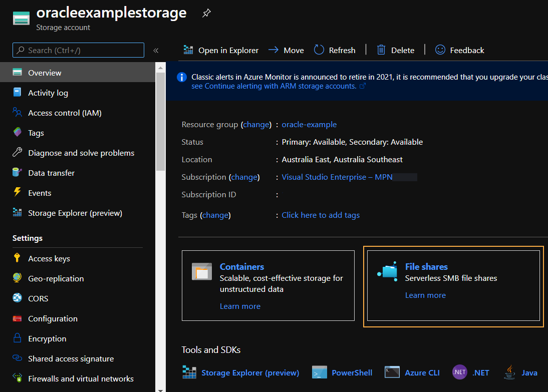
Task: Click the Geo-replication globe icon
Action: point(17,278)
